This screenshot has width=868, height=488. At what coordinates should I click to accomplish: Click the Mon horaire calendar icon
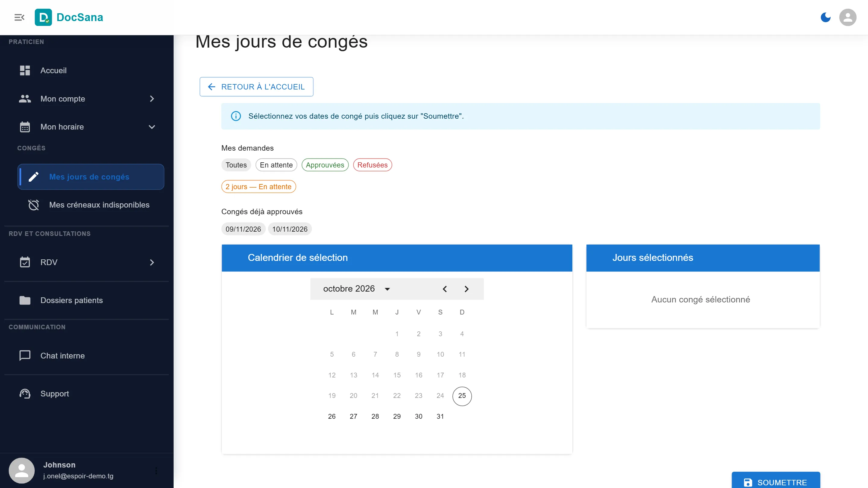pyautogui.click(x=25, y=127)
